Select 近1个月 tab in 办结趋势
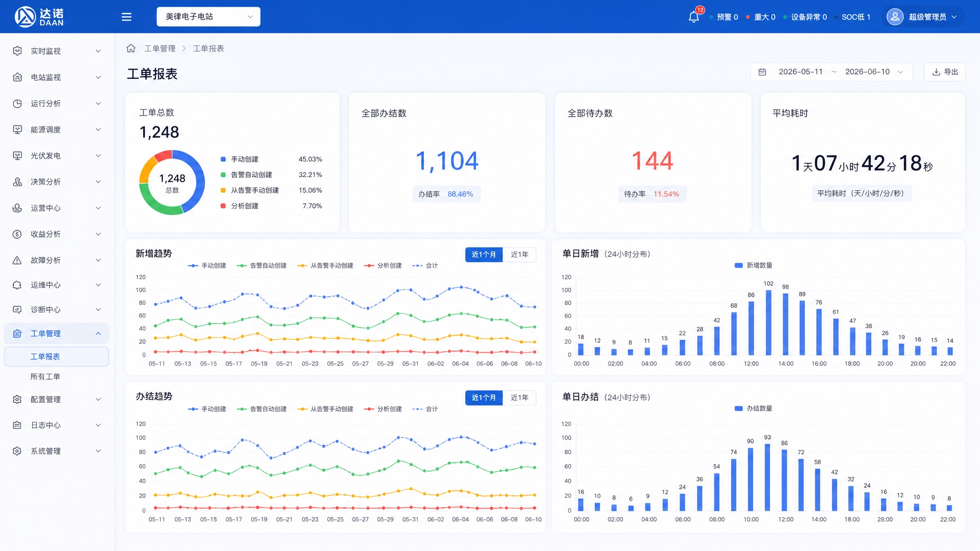This screenshot has width=980, height=551. coord(484,397)
